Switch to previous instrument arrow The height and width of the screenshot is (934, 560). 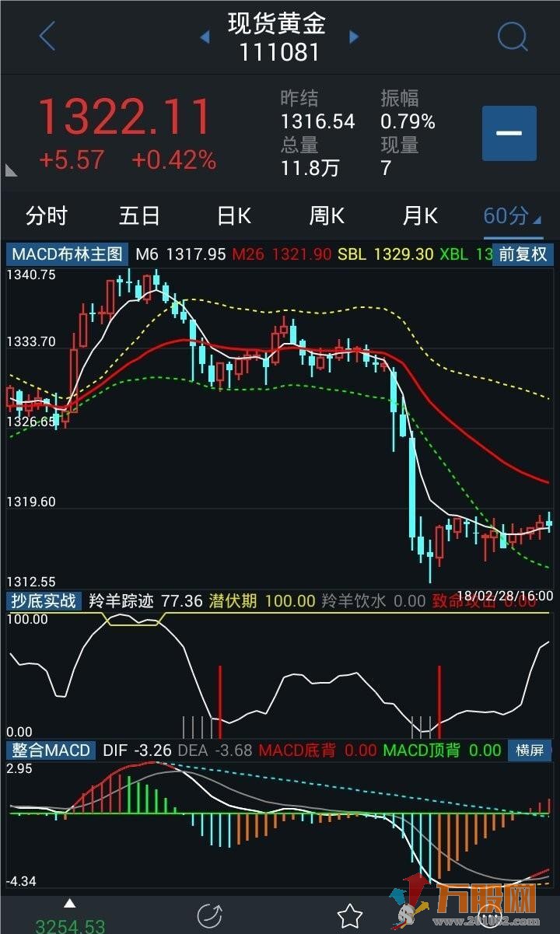(205, 37)
